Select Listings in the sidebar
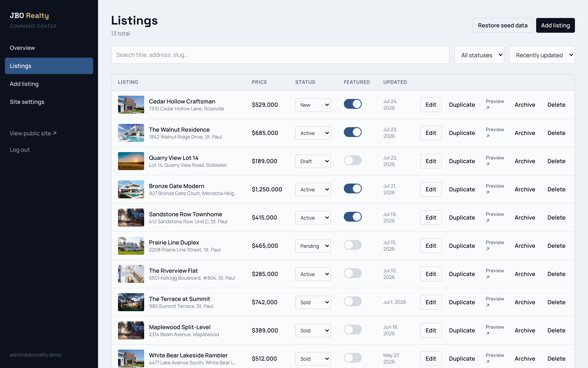Screen dimensions: 588x368 (x=49, y=66)
